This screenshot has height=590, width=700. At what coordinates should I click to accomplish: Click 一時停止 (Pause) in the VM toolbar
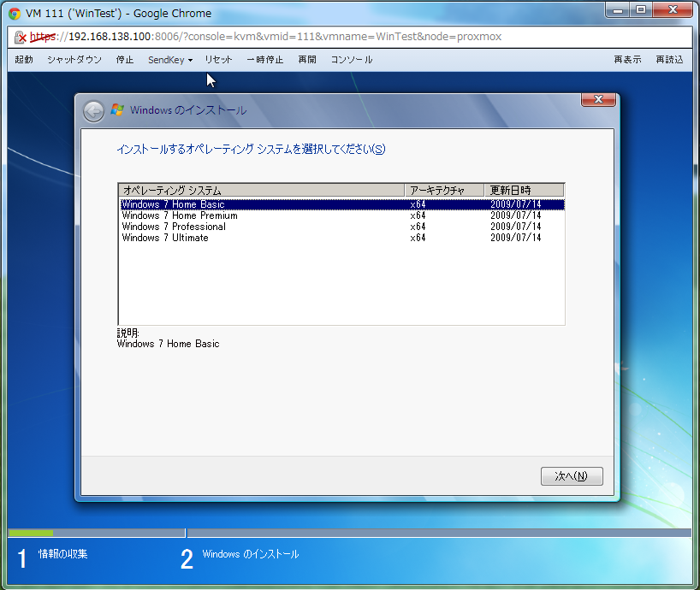[265, 60]
